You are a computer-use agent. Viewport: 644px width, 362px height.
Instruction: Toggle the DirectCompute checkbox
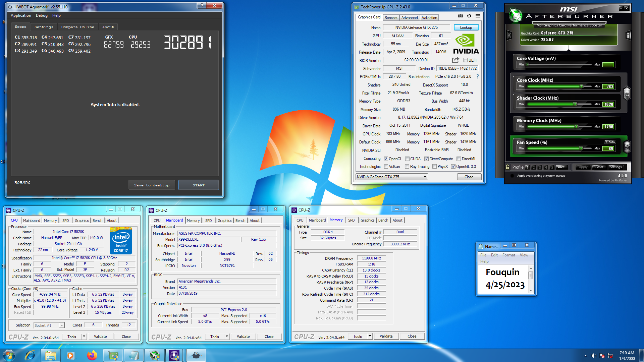click(426, 159)
